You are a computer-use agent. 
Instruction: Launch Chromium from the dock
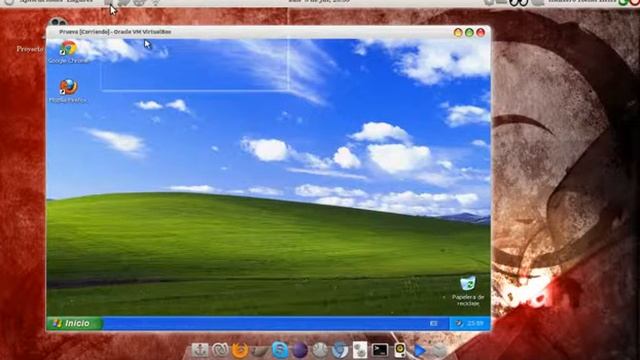point(340,350)
